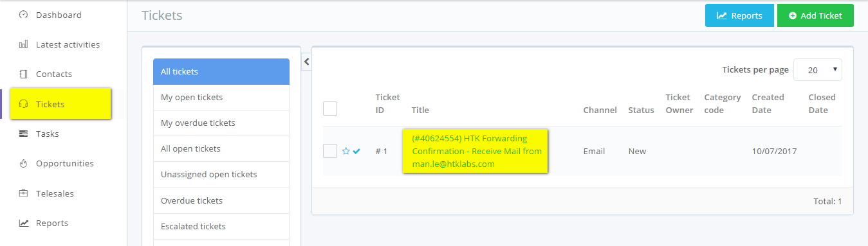Image resolution: width=868 pixels, height=246 pixels.
Task: Open Reports in the left sidebar
Action: click(51, 223)
